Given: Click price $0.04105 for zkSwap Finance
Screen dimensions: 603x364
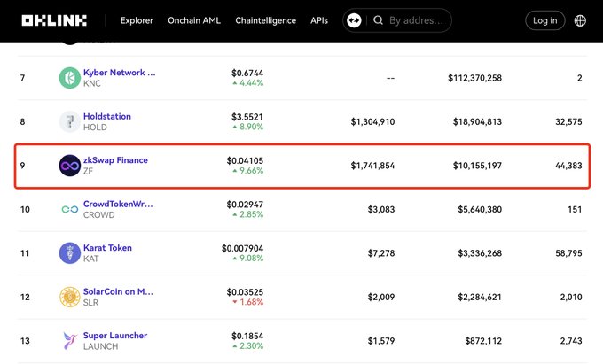Looking at the screenshot, I should tap(245, 160).
